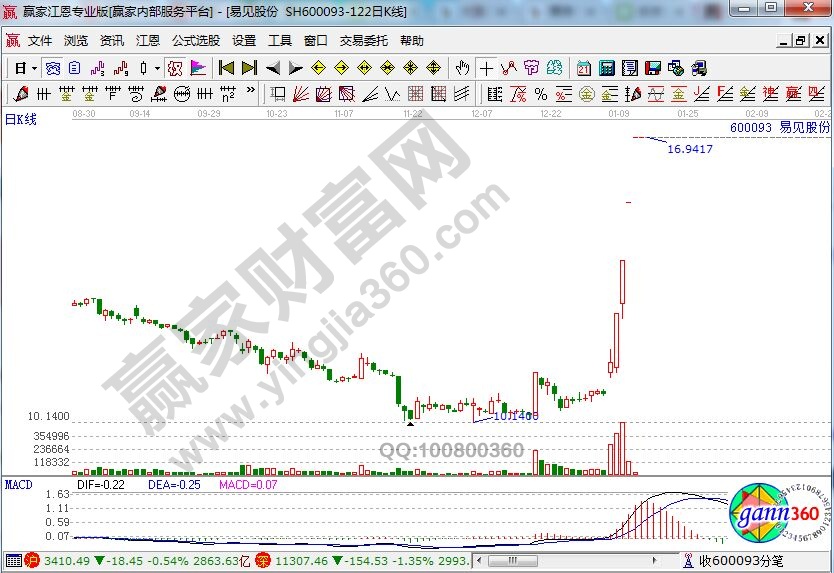Jump to first bar with skip-start arrow
This screenshot has height=573, width=834.
click(226, 68)
